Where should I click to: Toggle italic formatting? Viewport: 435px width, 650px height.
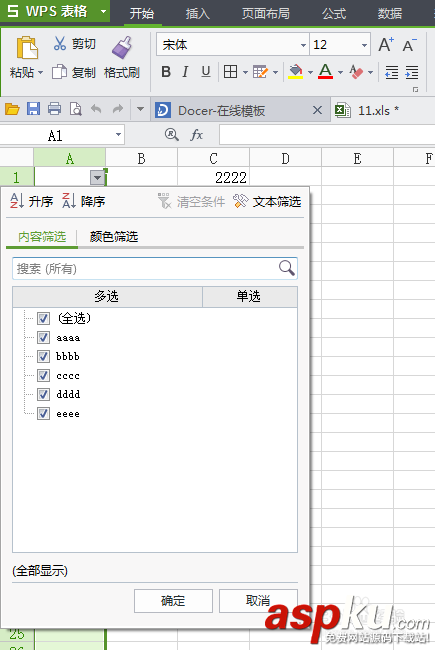pyautogui.click(x=185, y=72)
